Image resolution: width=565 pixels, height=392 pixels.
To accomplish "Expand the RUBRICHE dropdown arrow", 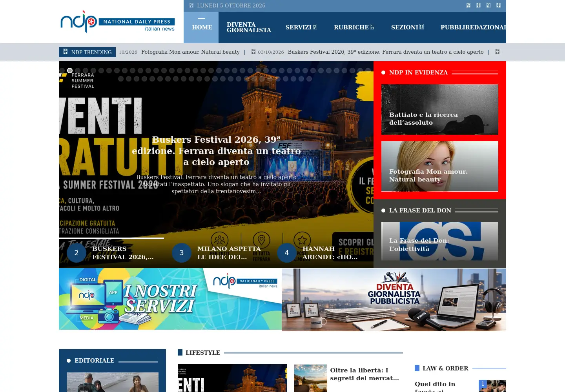I will pos(372,27).
